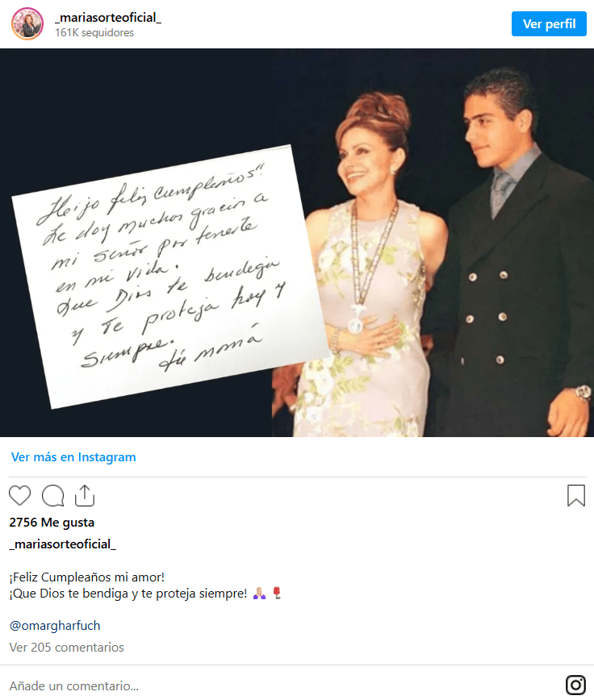Open comments via speech bubble icon

coord(52,495)
